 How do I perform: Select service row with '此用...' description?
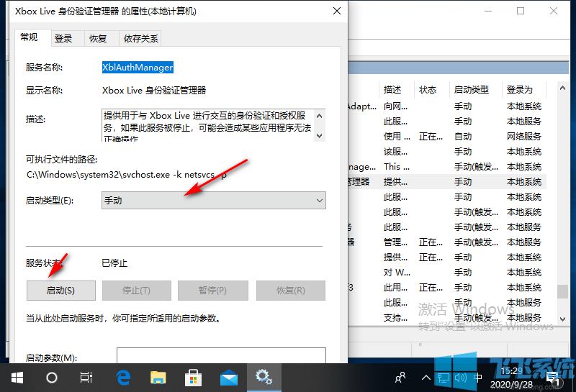pos(447,288)
